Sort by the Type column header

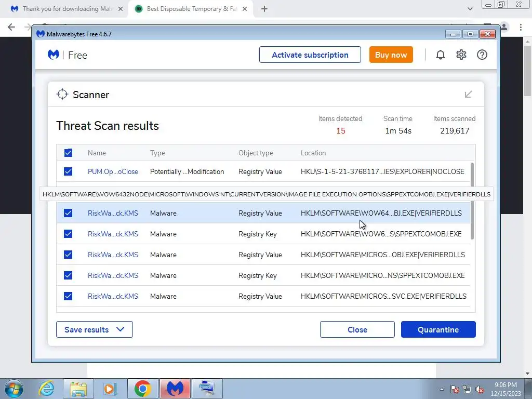[x=157, y=153]
